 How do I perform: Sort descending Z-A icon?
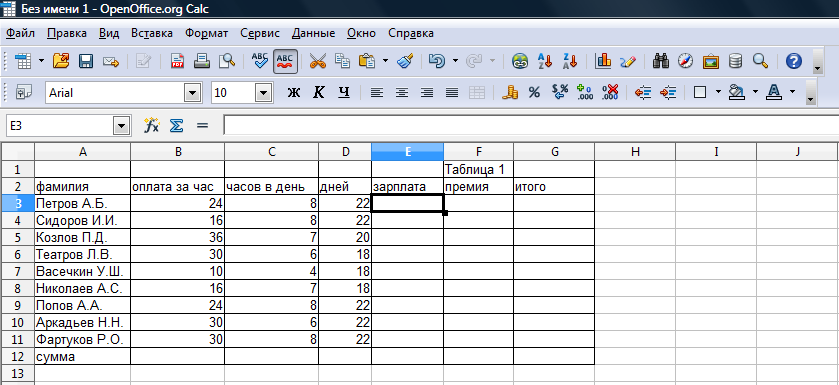570,61
